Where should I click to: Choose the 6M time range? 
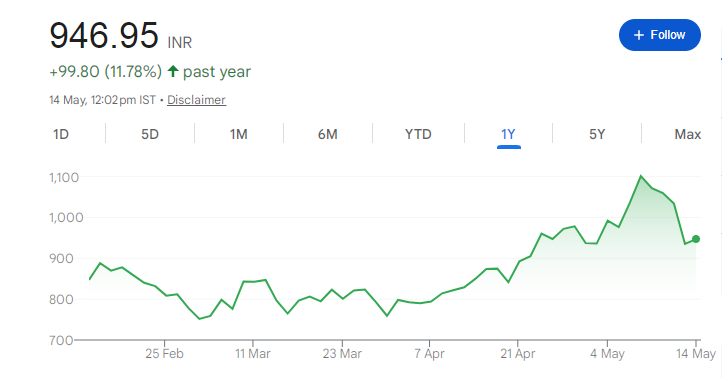click(x=327, y=134)
